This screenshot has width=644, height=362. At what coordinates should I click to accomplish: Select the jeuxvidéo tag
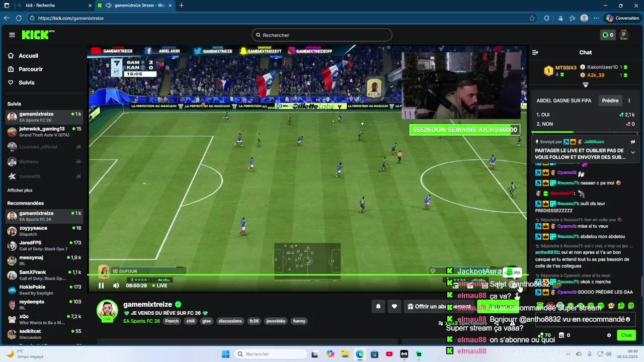point(276,321)
